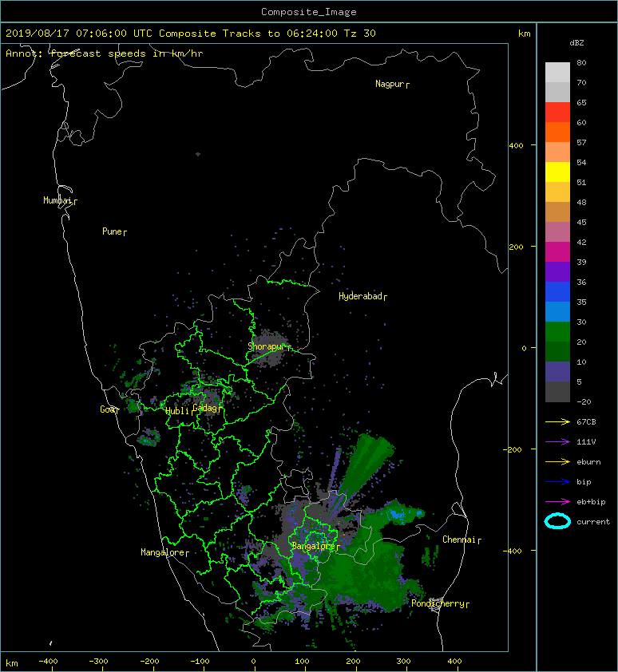Pick the purple swatch below 39 dBZ
The width and height of the screenshot is (618, 672).
click(x=557, y=271)
